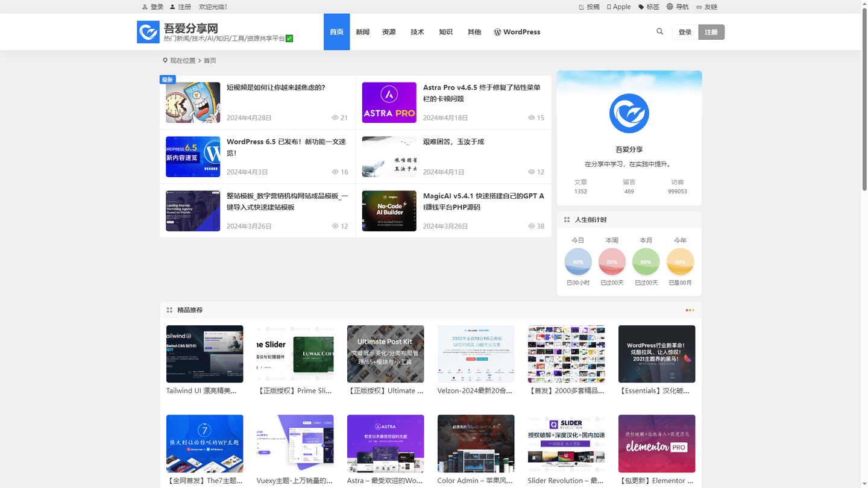Click the 艰难困苦 calligraphy thumbnail
The width and height of the screenshot is (868, 488).
pos(389,157)
